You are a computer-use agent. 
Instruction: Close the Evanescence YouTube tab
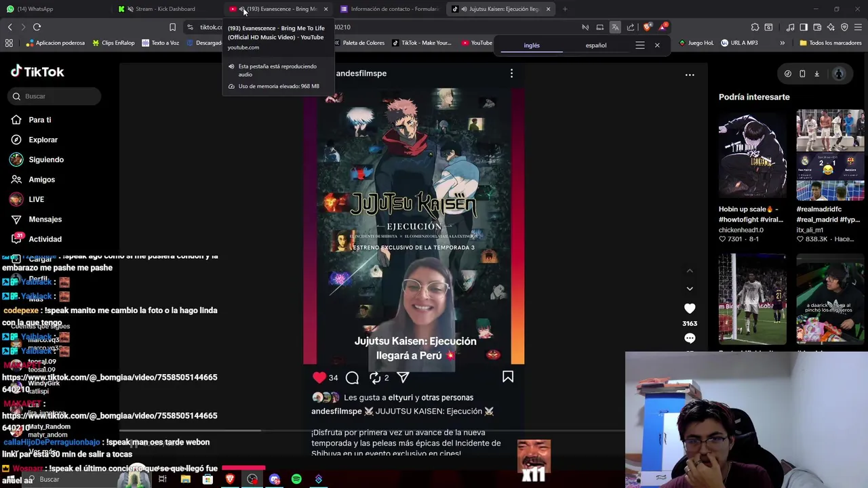(325, 9)
